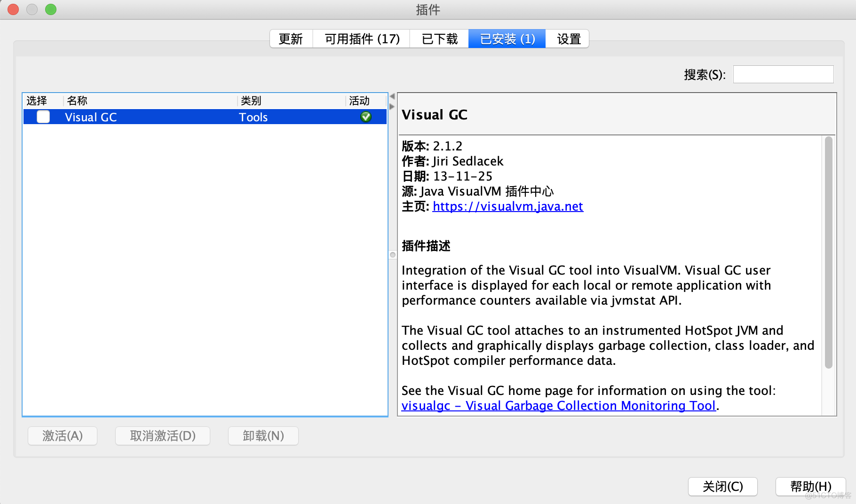Click the red close window button
This screenshot has width=856, height=504.
tap(13, 9)
